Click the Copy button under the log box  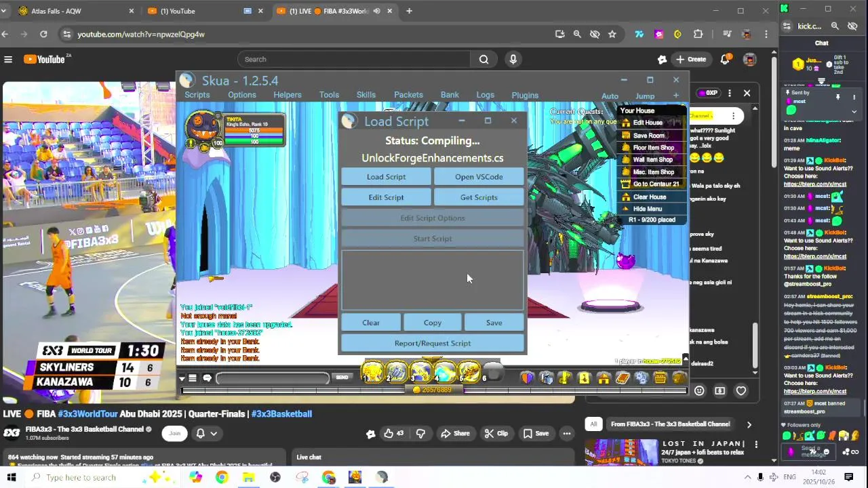pos(433,323)
